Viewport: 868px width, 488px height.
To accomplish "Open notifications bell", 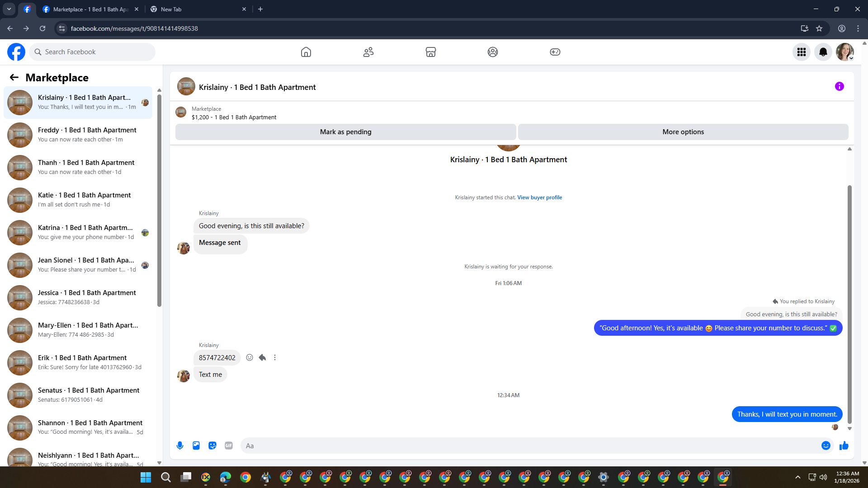I will point(823,52).
